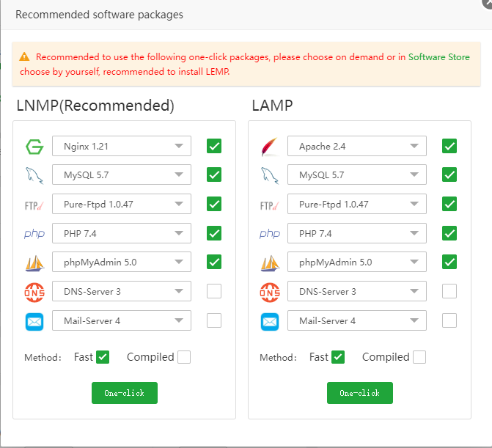
Task: Uncheck PHP 7.4 in LNMP column
Action: 214,233
